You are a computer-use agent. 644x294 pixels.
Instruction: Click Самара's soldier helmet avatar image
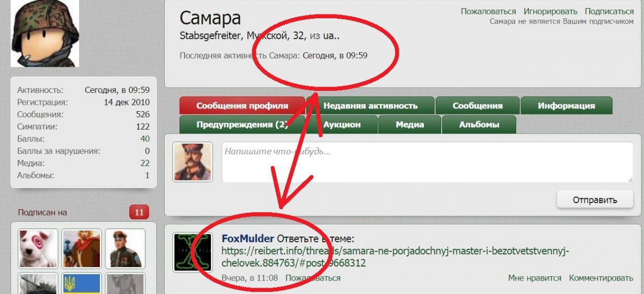tap(45, 33)
